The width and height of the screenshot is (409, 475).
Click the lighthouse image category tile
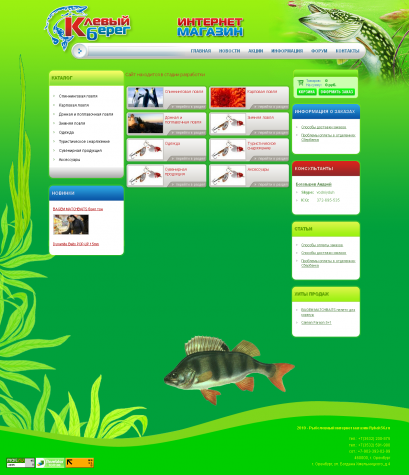(x=145, y=123)
